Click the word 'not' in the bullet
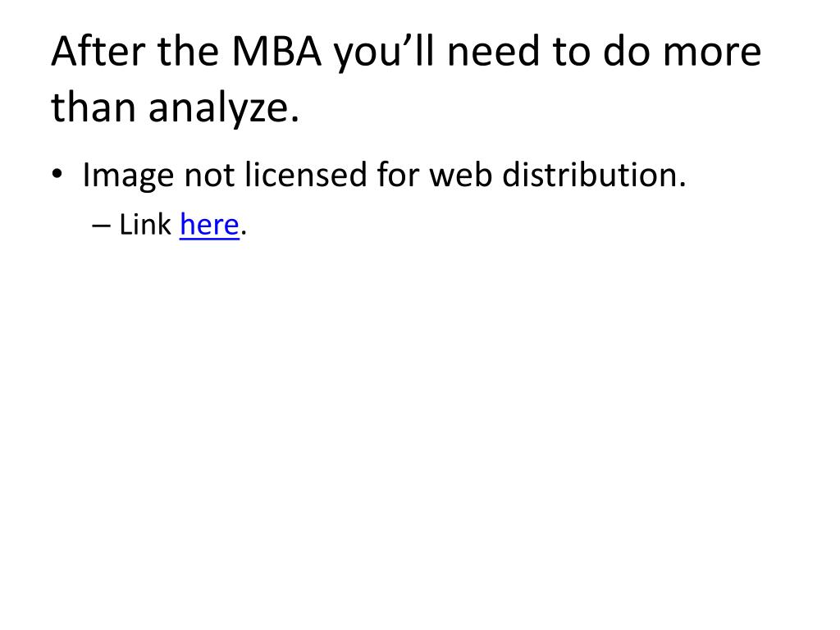This screenshot has width=840, height=630. pyautogui.click(x=209, y=176)
